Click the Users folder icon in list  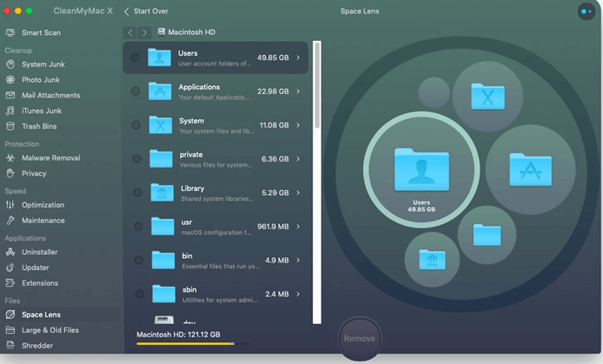(159, 57)
